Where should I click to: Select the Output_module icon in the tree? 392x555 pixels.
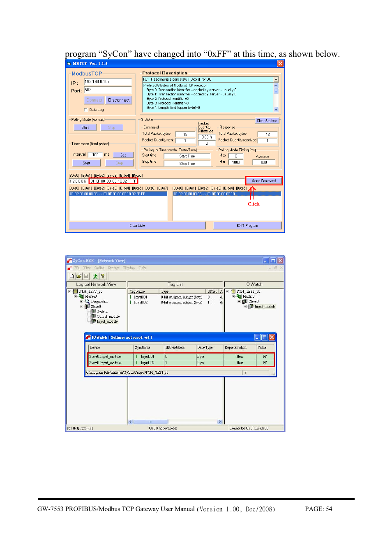94,317
